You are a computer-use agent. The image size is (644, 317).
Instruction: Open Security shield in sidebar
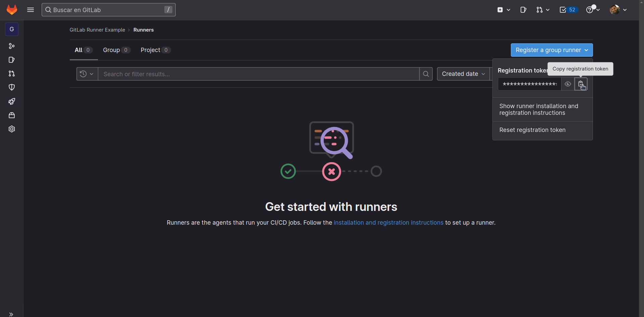click(12, 87)
